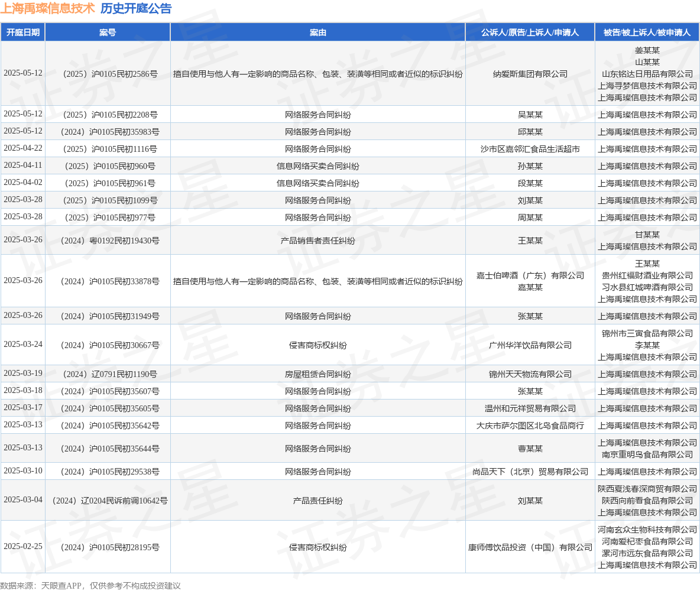Click defendant 锦州市三寅食品有限公司
The height and width of the screenshot is (591, 700).
point(647,333)
